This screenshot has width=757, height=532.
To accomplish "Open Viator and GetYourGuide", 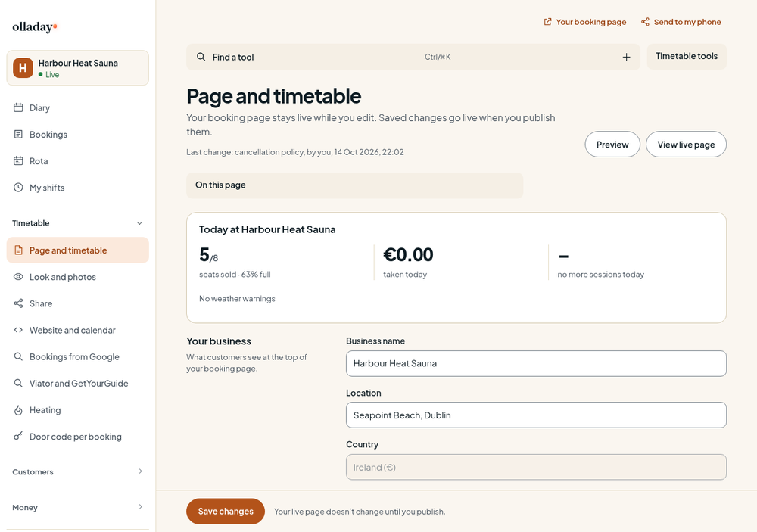I will coord(78,383).
